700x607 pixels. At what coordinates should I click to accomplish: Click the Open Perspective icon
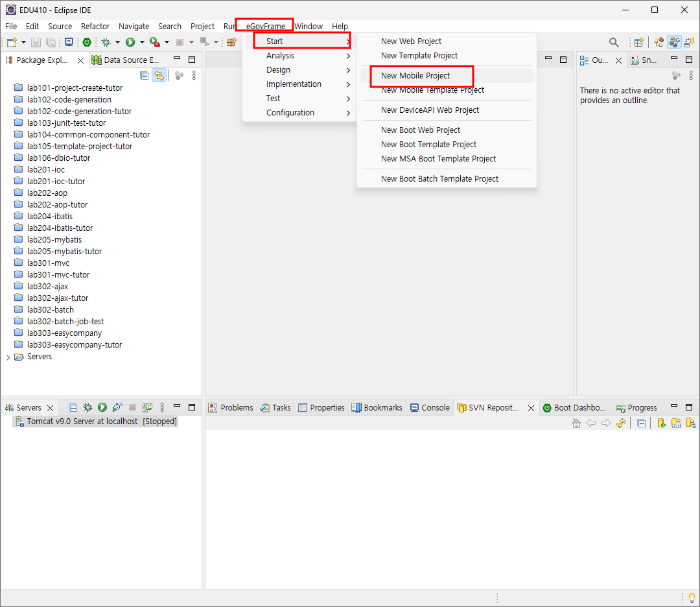click(639, 42)
